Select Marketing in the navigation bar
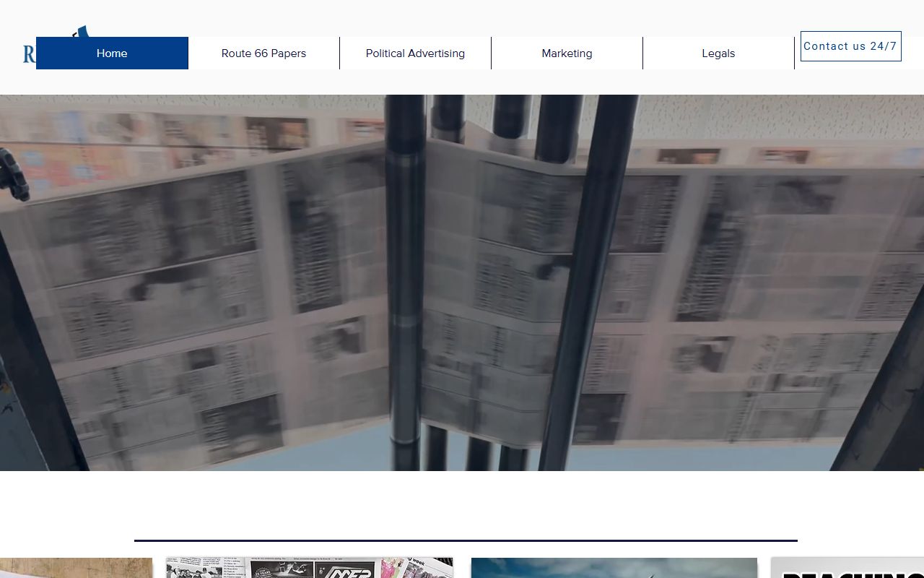The height and width of the screenshot is (578, 924). point(567,53)
